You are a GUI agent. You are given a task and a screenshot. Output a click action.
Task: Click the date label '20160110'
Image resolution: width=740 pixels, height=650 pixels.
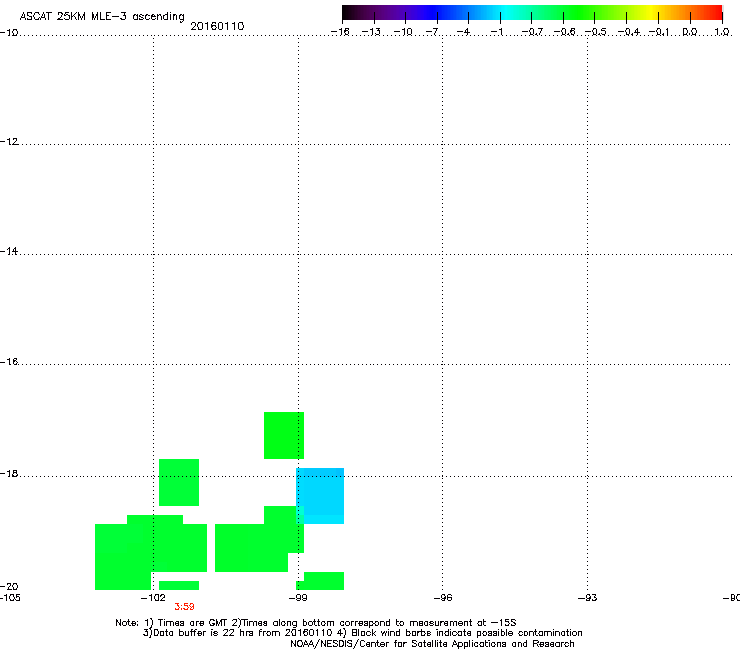coord(217,26)
